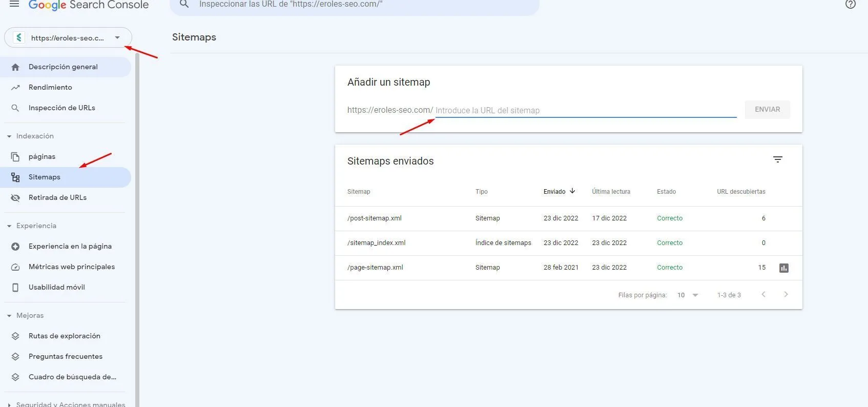868x407 pixels.
Task: Click Índice de sitemaps type cell
Action: click(x=503, y=243)
